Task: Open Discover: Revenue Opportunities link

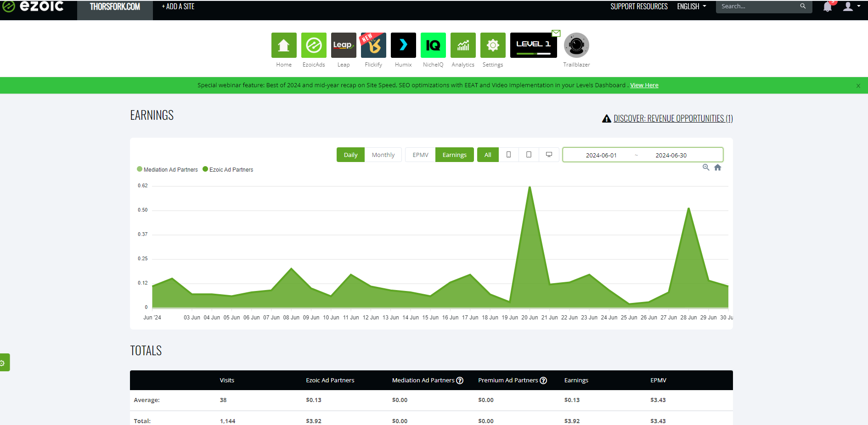Action: coord(673,118)
